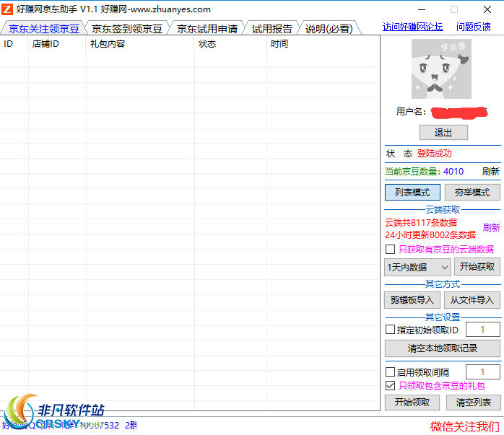Click the 云端共8117条数据 text
The width and height of the screenshot is (504, 435).
[421, 222]
